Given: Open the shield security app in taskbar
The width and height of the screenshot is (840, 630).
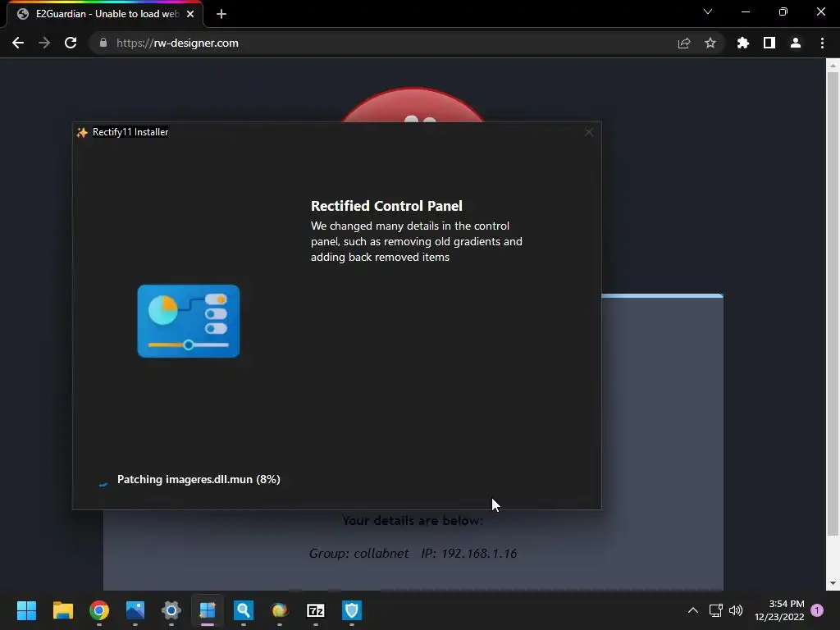Looking at the screenshot, I should coord(352,610).
